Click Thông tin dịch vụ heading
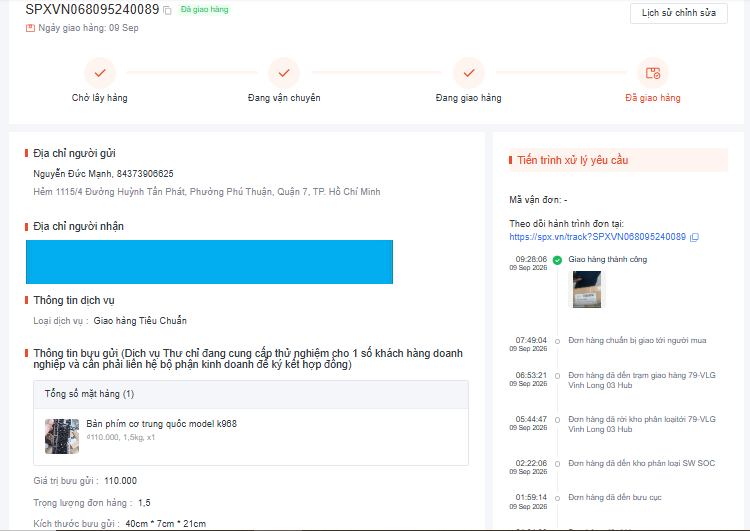 pos(74,300)
